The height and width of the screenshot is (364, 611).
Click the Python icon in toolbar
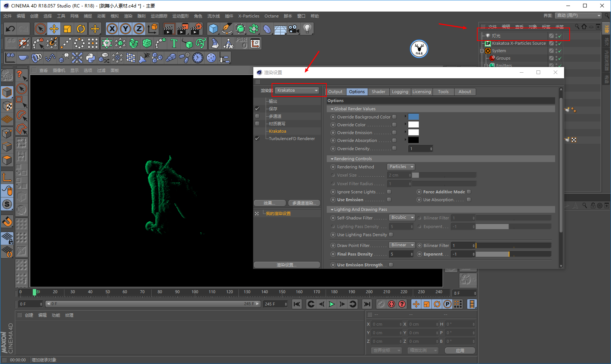pyautogui.click(x=91, y=58)
